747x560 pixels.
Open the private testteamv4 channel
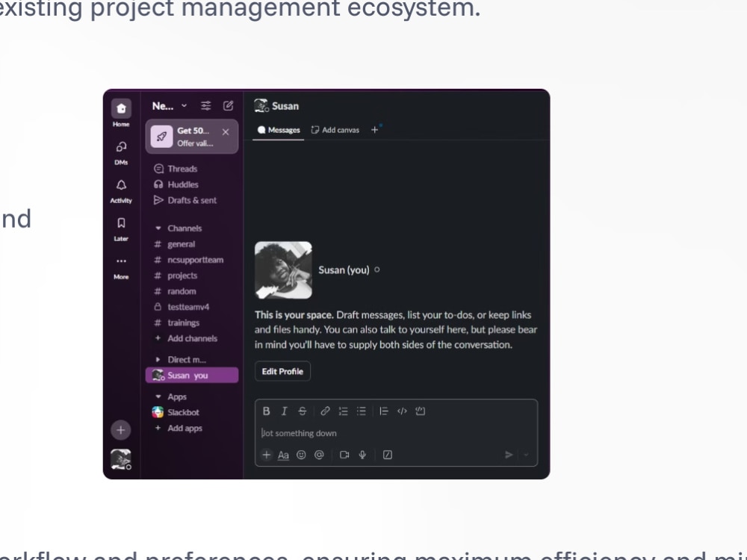191,307
